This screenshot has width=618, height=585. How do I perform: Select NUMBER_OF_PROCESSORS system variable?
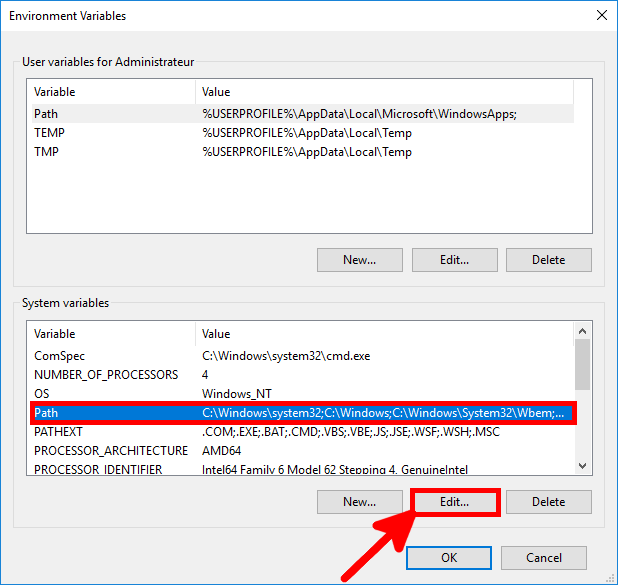[302, 375]
